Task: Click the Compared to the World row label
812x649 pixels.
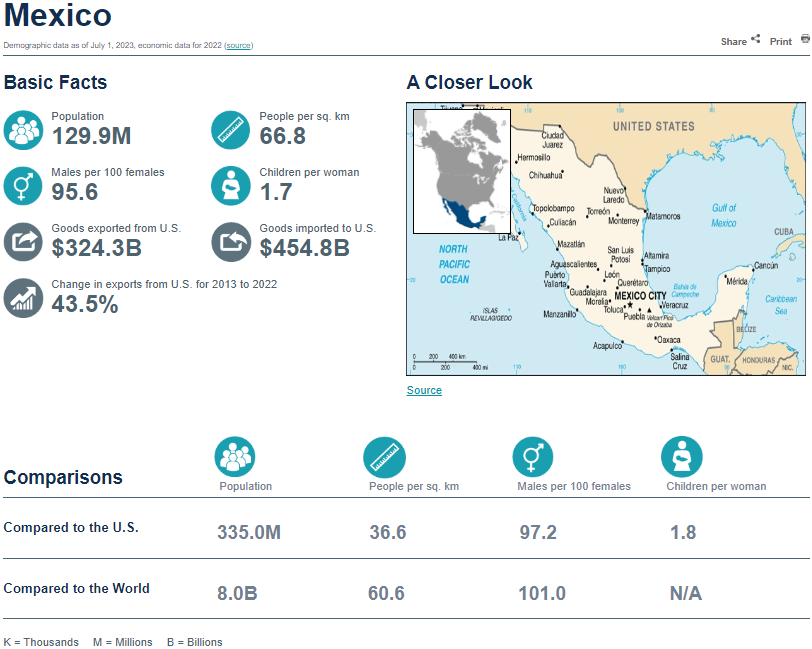Action: coord(77,588)
